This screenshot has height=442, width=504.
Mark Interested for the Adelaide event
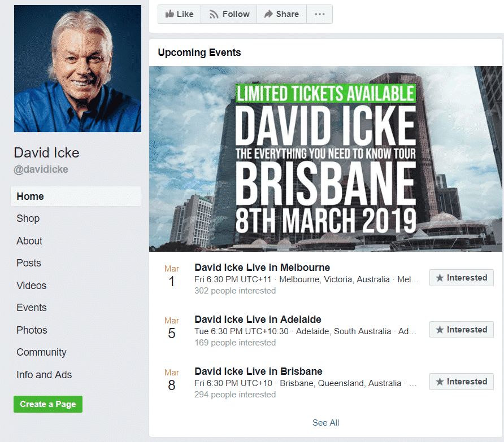(461, 330)
